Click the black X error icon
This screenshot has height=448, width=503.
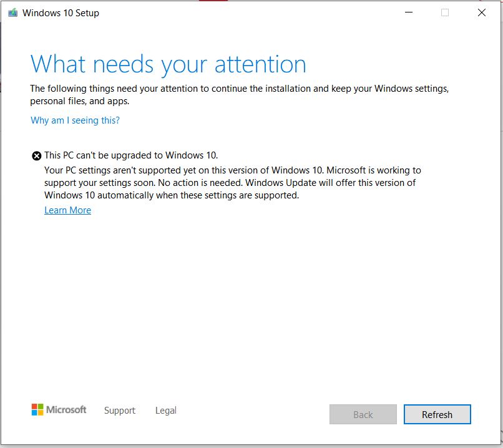click(x=37, y=156)
